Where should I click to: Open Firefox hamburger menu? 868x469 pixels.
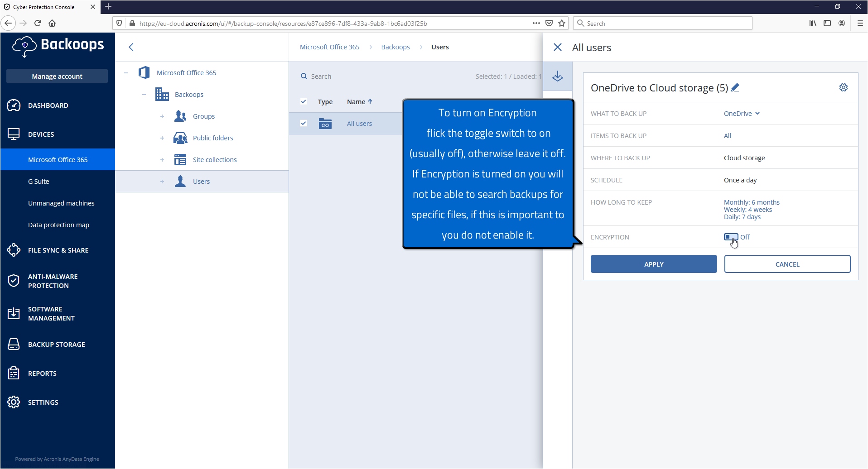pos(860,23)
